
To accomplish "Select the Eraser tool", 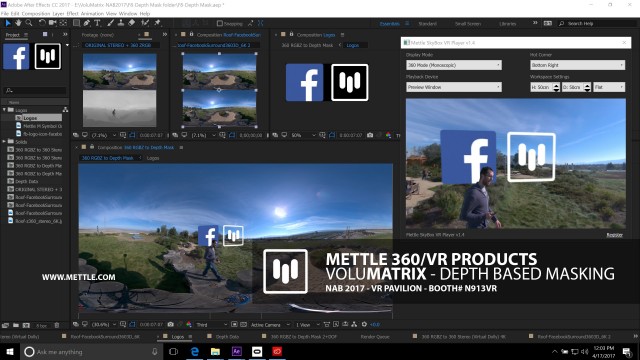I will coord(131,23).
